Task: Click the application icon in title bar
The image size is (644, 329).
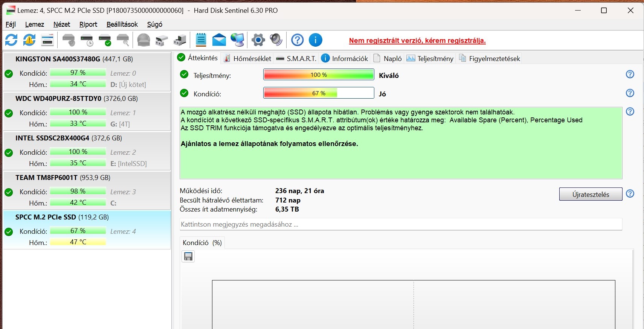Action: click(11, 10)
